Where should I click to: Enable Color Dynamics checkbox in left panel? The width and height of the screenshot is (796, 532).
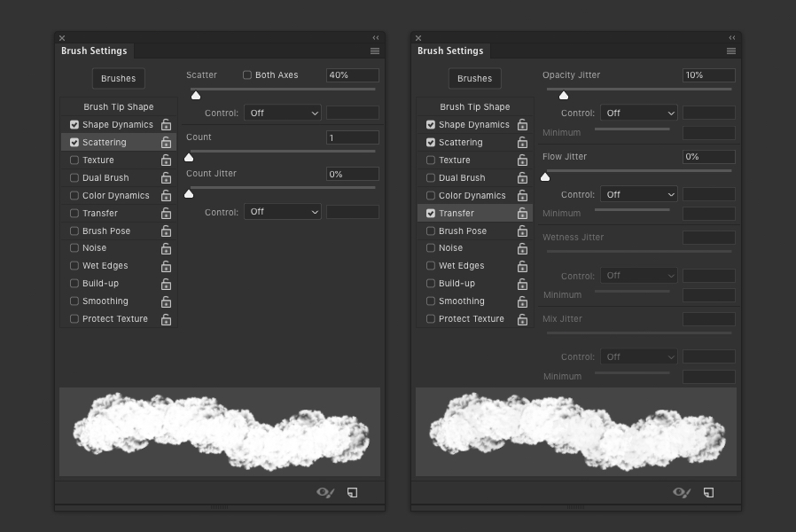[74, 195]
